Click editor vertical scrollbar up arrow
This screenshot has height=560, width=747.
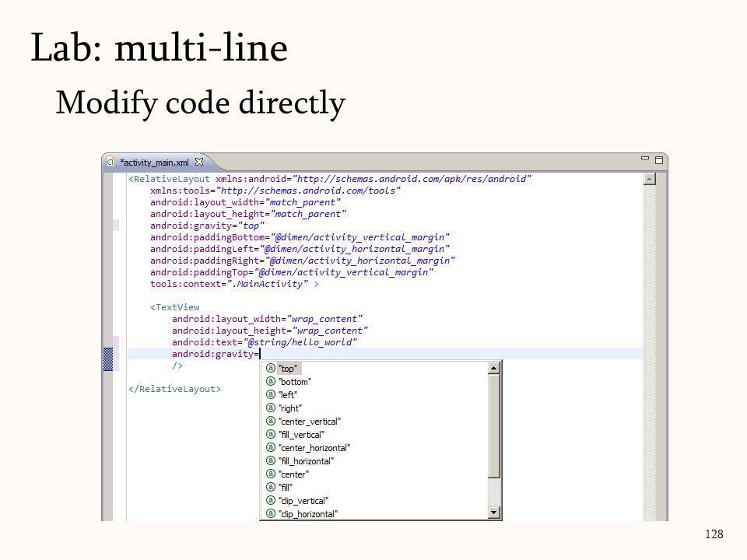pos(649,179)
